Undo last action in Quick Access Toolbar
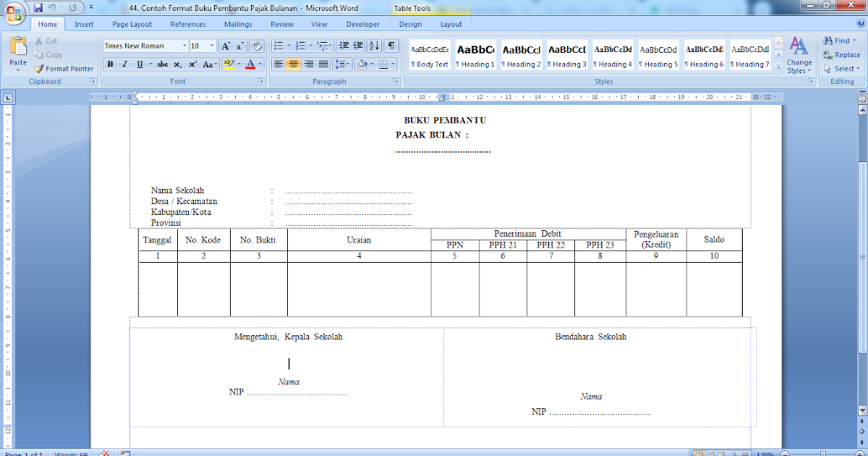The height and width of the screenshot is (456, 868). click(52, 7)
